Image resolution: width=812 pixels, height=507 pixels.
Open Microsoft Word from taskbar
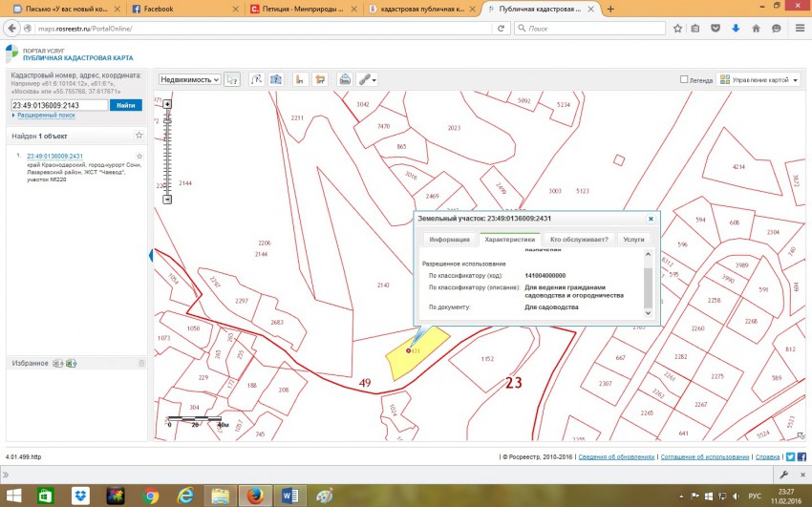click(289, 496)
